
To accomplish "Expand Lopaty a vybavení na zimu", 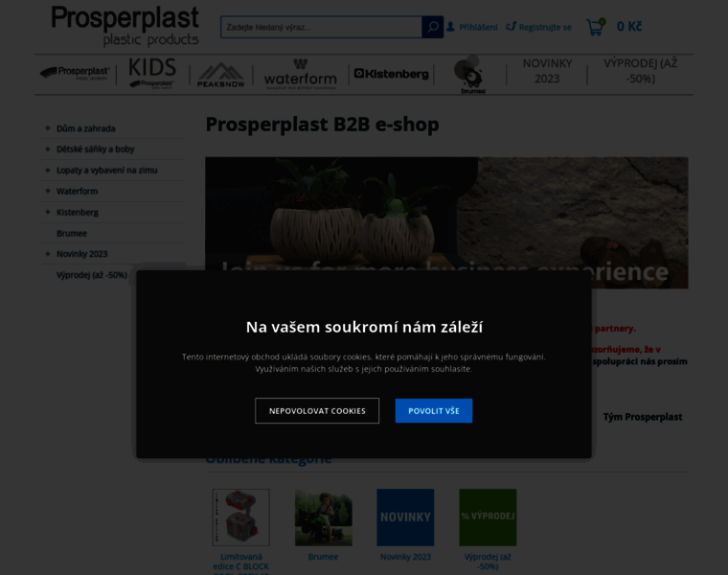I will click(x=47, y=171).
